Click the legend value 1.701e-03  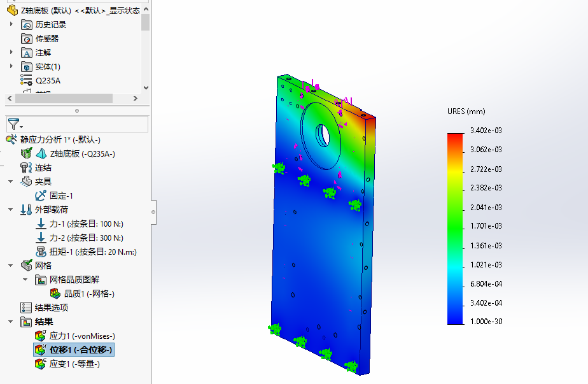tap(486, 226)
